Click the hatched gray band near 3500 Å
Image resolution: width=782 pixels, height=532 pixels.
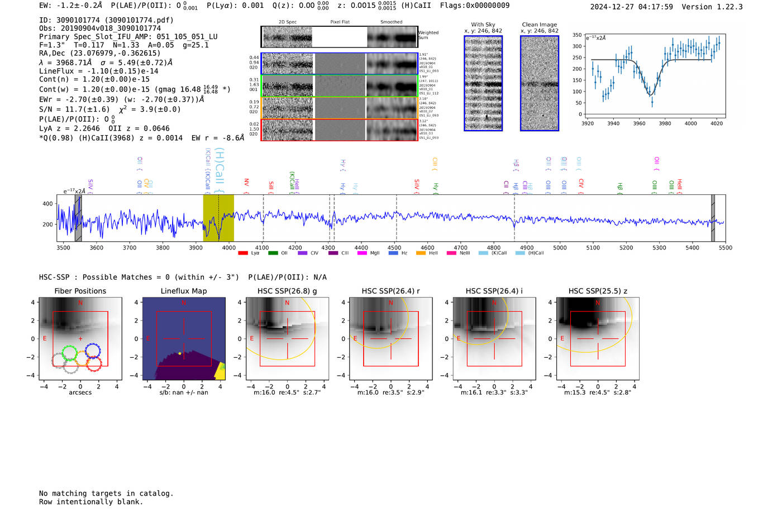click(78, 218)
